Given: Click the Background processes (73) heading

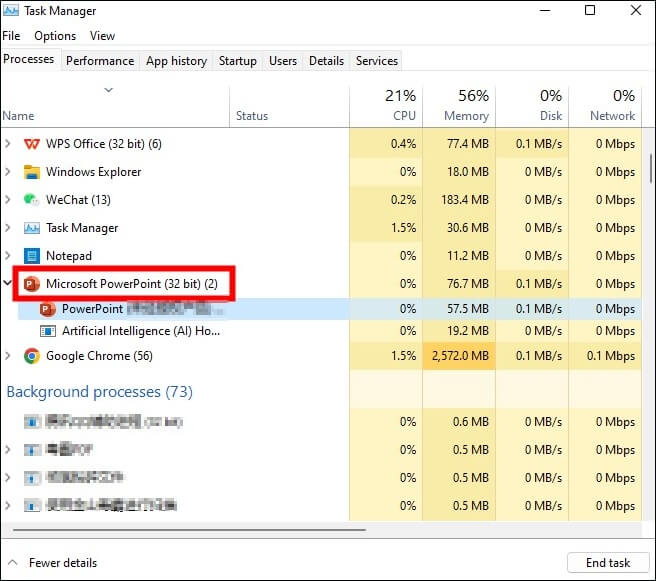Looking at the screenshot, I should [x=100, y=392].
